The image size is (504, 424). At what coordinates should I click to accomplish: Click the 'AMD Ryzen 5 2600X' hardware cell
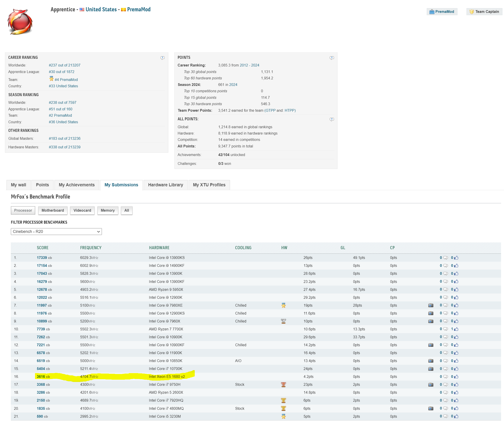[166, 392]
